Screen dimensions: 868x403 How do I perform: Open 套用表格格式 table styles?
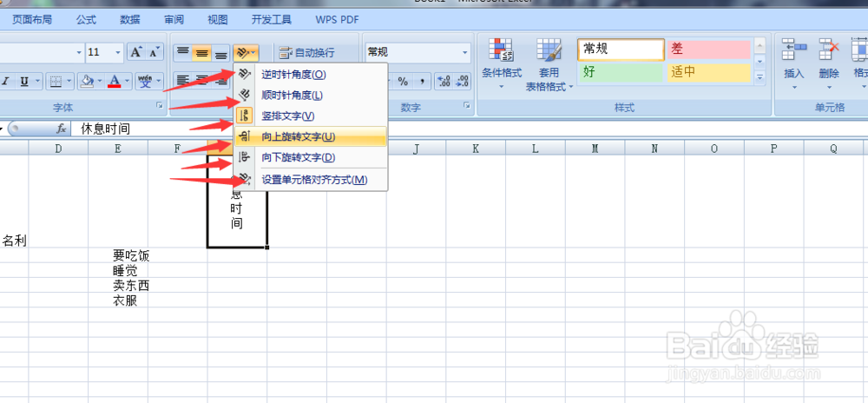point(549,65)
